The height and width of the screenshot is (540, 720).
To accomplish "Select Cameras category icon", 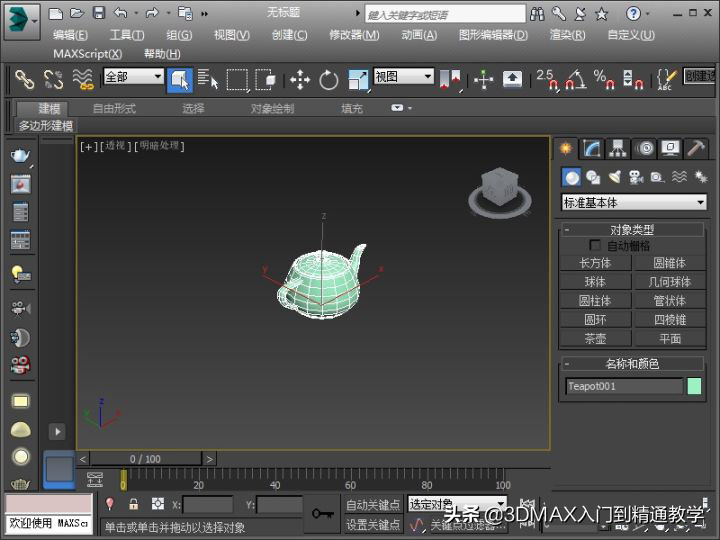I will 636,177.
